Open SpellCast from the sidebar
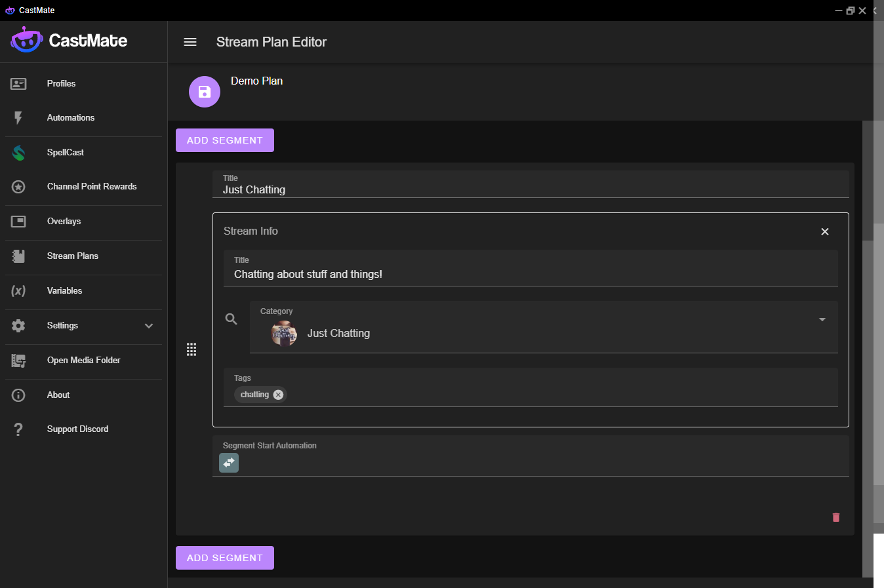 click(x=66, y=153)
